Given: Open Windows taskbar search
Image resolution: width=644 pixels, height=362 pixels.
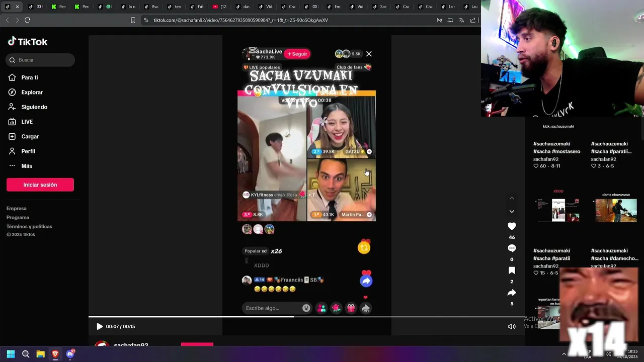Looking at the screenshot, I should (26, 354).
